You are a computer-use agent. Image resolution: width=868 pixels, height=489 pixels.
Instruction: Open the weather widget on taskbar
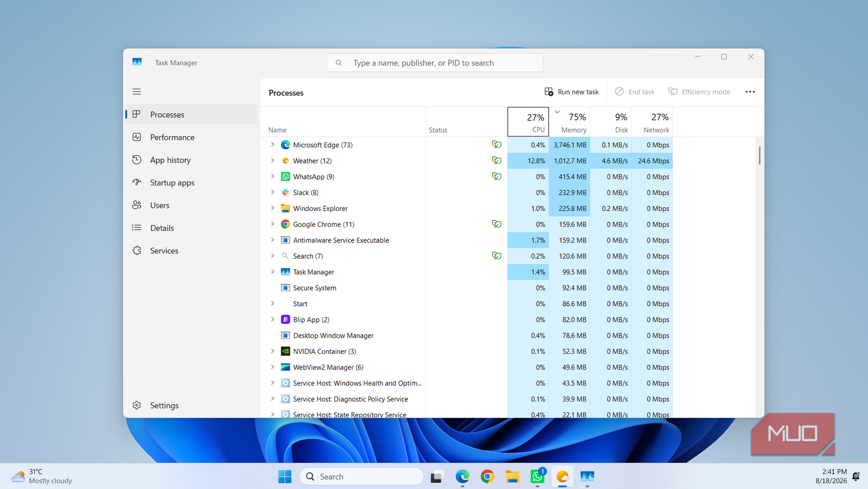tap(42, 476)
